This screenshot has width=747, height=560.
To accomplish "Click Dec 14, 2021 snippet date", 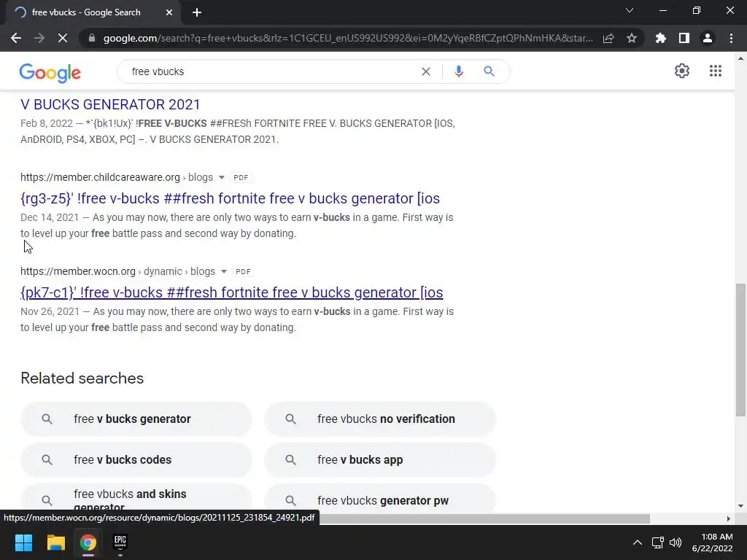I will point(50,217).
